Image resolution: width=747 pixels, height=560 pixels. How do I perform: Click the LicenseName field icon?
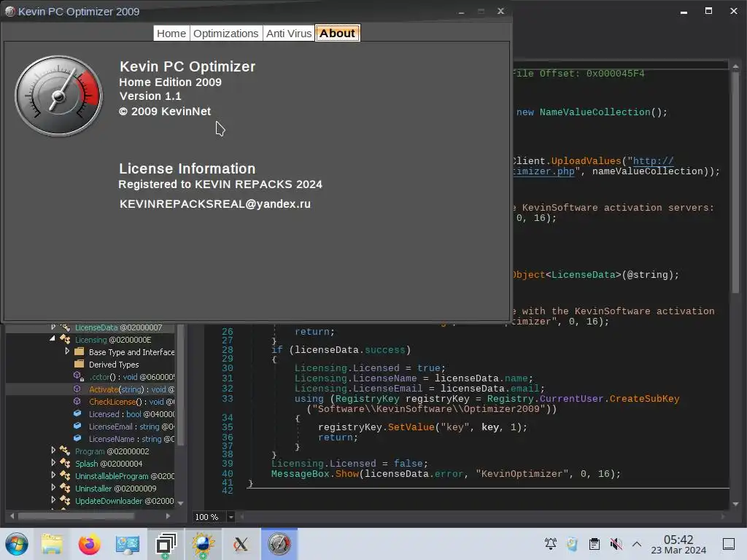click(77, 438)
